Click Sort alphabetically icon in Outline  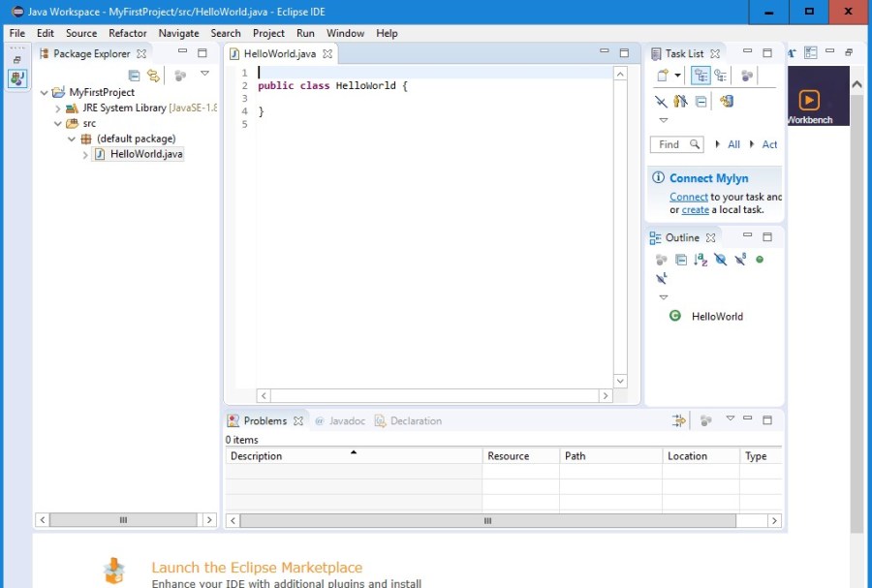pos(701,260)
